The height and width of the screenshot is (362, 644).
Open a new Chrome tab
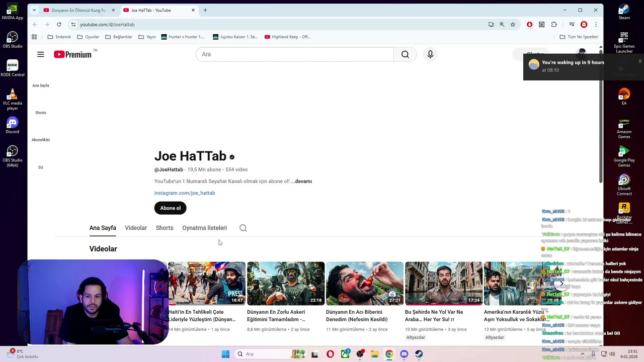205,10
